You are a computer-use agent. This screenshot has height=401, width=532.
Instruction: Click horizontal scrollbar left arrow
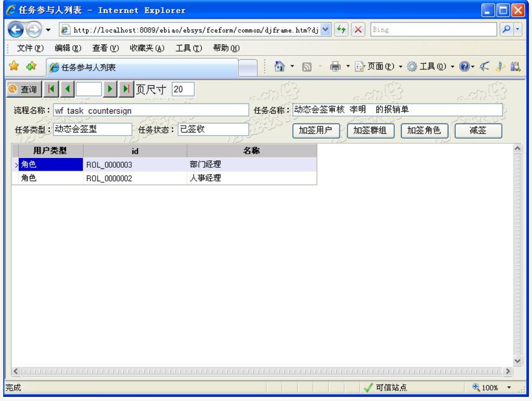16,371
